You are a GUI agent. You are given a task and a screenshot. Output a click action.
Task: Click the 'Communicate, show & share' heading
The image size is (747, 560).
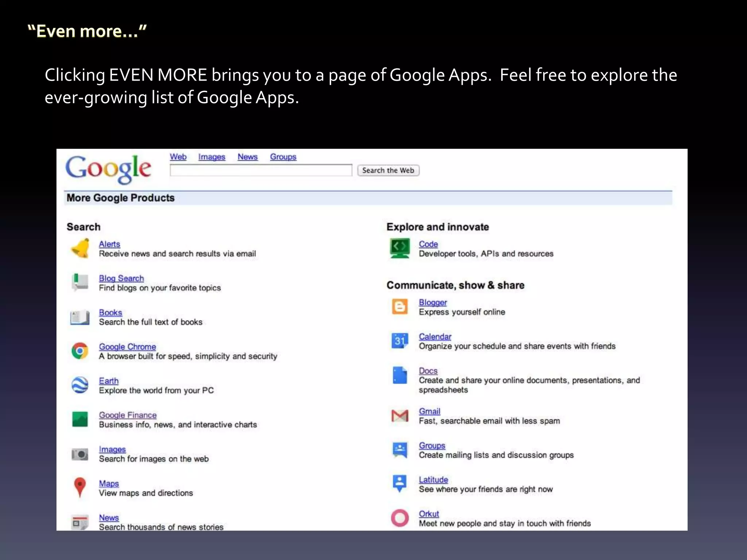pos(455,285)
